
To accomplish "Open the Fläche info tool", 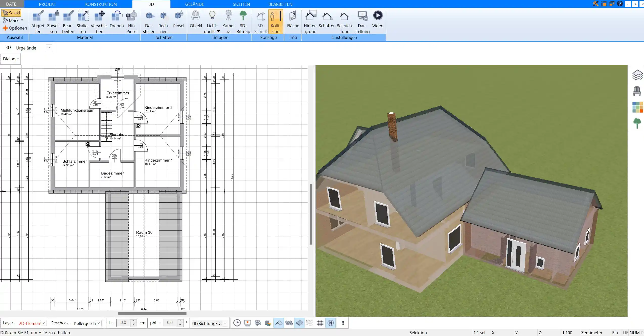I will [x=293, y=19].
